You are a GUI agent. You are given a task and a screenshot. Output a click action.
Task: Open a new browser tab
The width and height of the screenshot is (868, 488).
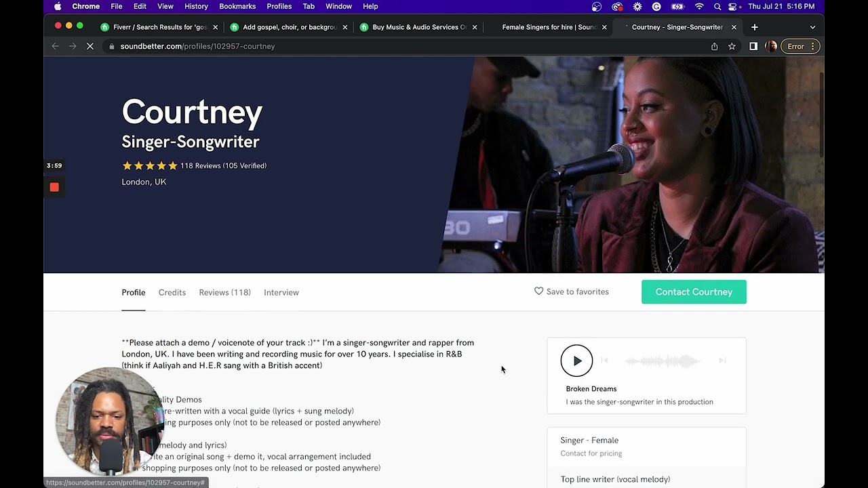point(755,27)
